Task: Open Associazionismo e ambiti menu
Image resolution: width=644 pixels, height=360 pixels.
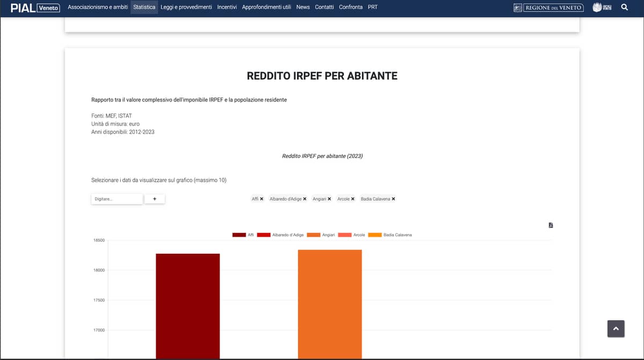Action: click(x=98, y=7)
